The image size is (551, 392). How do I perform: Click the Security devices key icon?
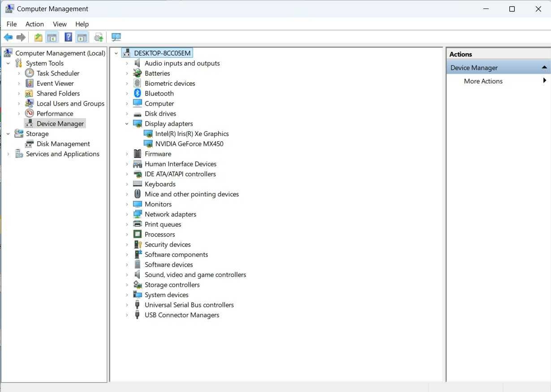138,244
